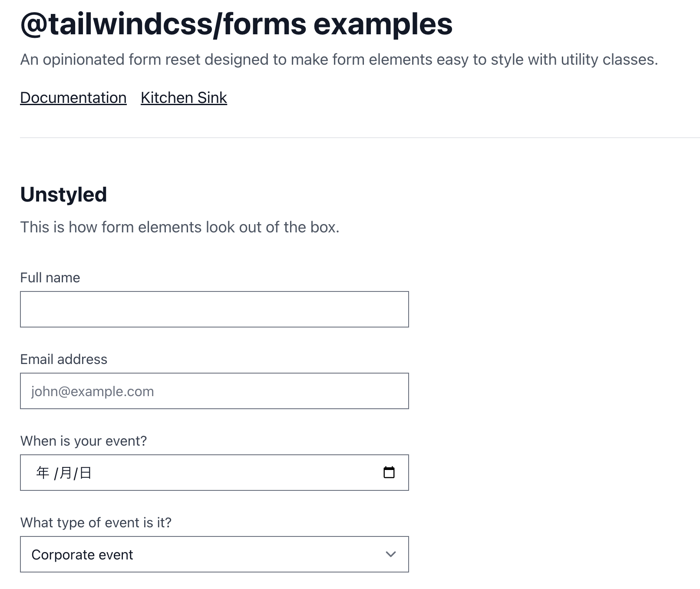700x589 pixels.
Task: Click the 'An opinionated form reset' description
Action: (x=339, y=60)
